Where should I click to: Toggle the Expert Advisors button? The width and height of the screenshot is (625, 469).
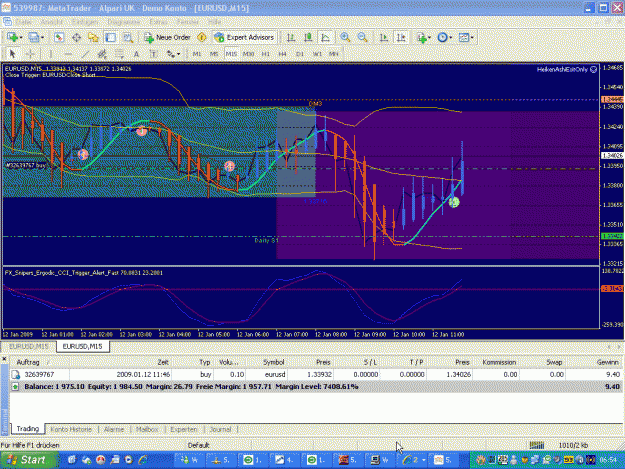click(x=244, y=37)
